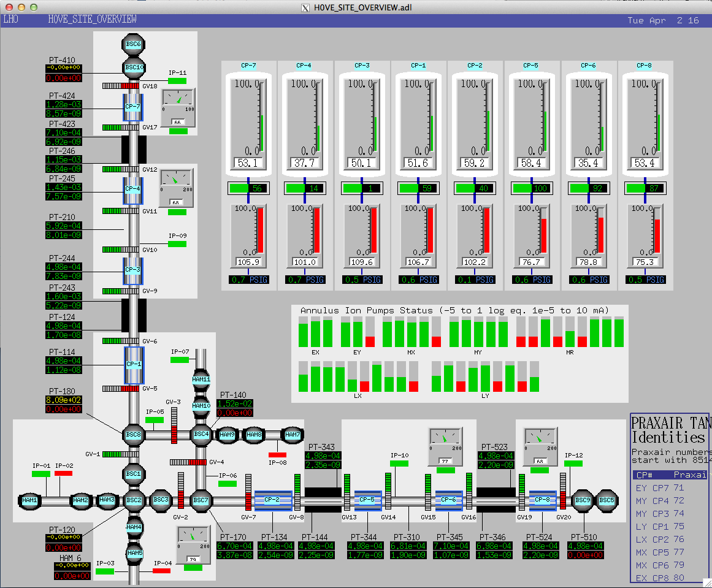Select the GV-5 gate valve indicator
The width and height of the screenshot is (712, 588).
coord(121,389)
